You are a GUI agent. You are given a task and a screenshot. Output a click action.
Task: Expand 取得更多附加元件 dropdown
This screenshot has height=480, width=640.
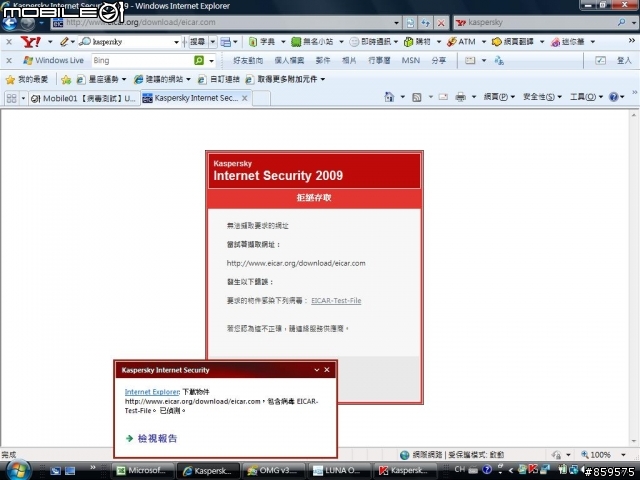[323, 80]
